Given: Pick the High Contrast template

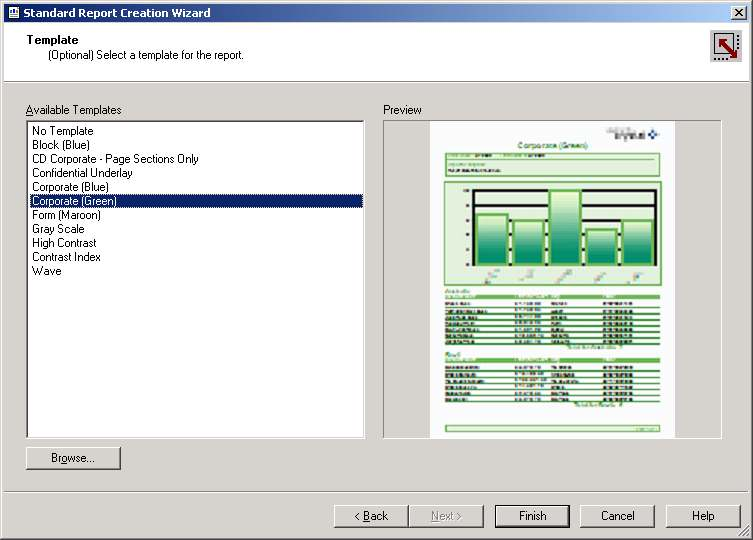Looking at the screenshot, I should [64, 243].
